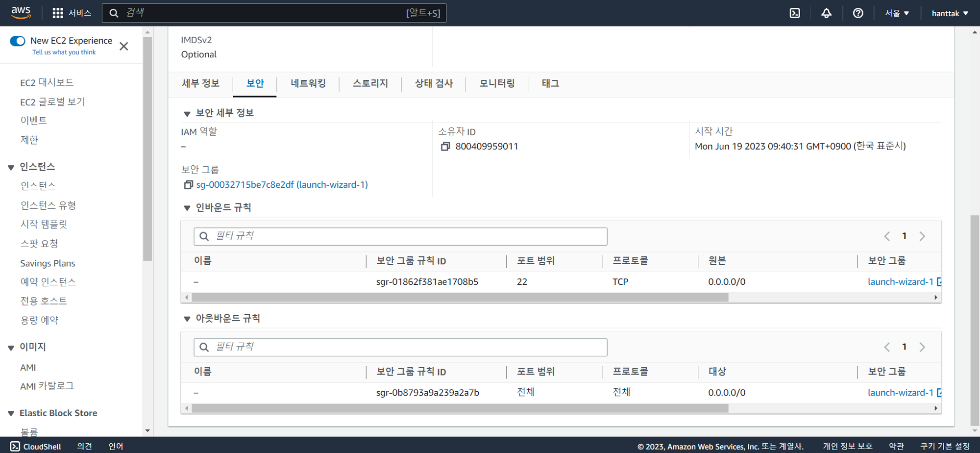The width and height of the screenshot is (980, 453).
Task: Copy the security group ID sg-00032715be7c8e2df
Action: point(188,185)
